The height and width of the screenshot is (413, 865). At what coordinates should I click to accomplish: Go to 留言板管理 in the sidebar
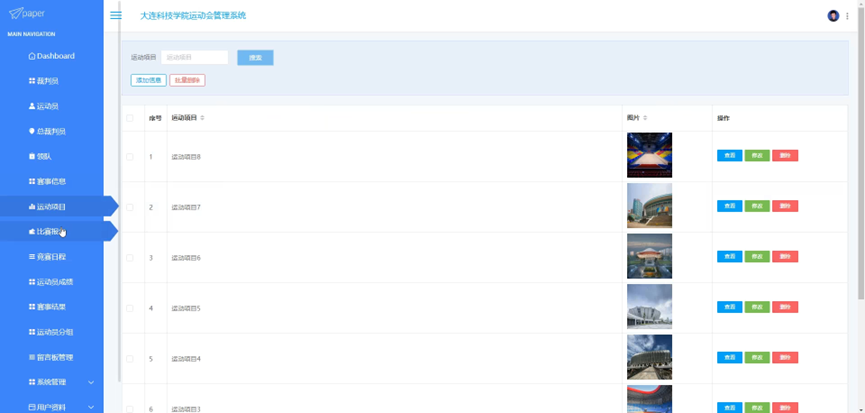[51, 357]
